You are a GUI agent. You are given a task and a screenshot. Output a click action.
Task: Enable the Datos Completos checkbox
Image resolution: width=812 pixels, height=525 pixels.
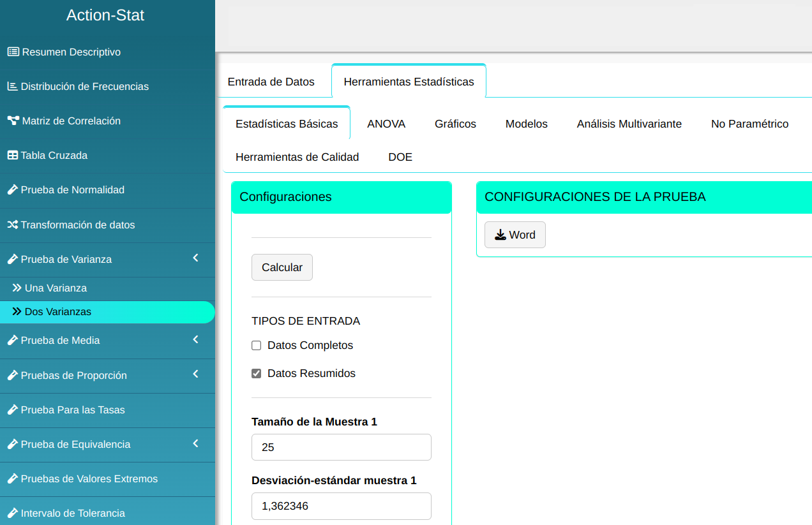coord(257,346)
